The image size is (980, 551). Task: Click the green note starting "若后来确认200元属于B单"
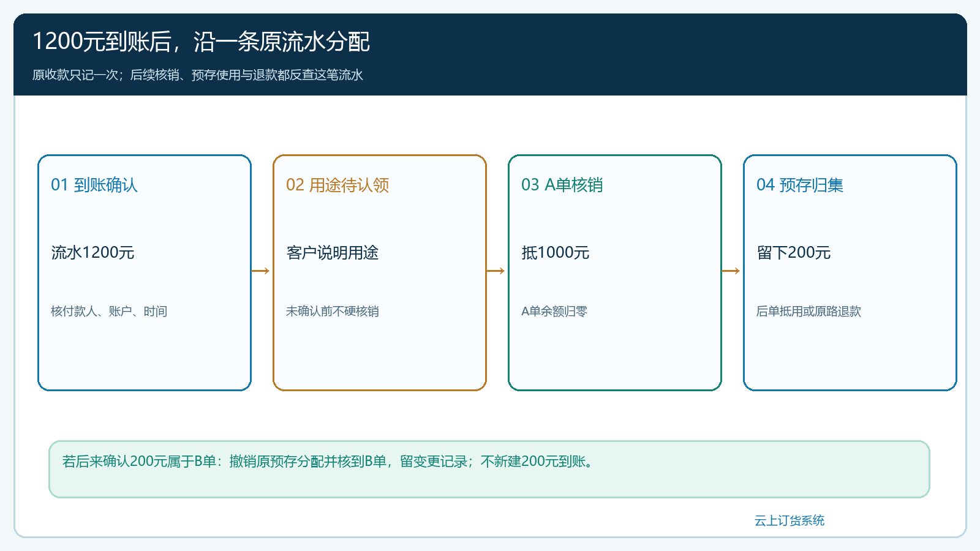[x=489, y=469]
